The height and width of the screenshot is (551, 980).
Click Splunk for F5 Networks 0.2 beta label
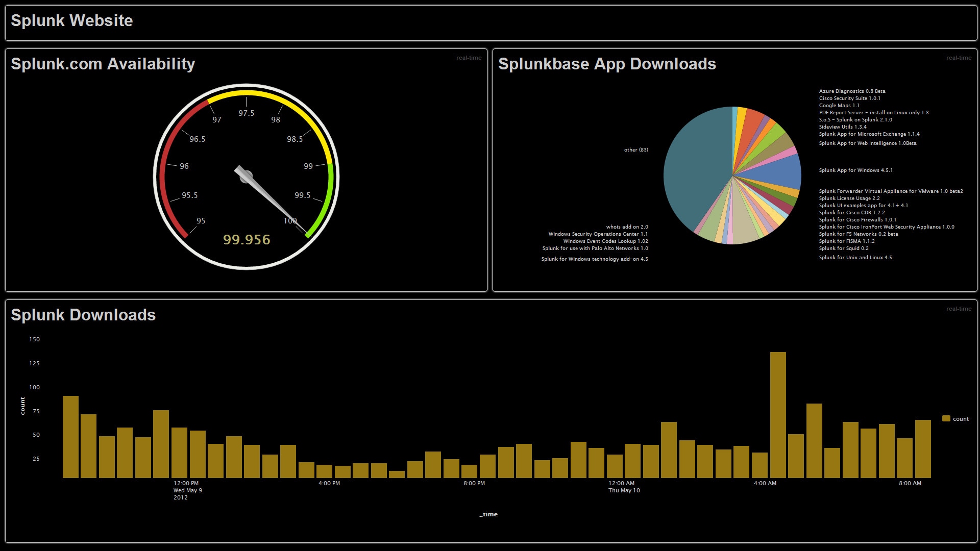(859, 234)
